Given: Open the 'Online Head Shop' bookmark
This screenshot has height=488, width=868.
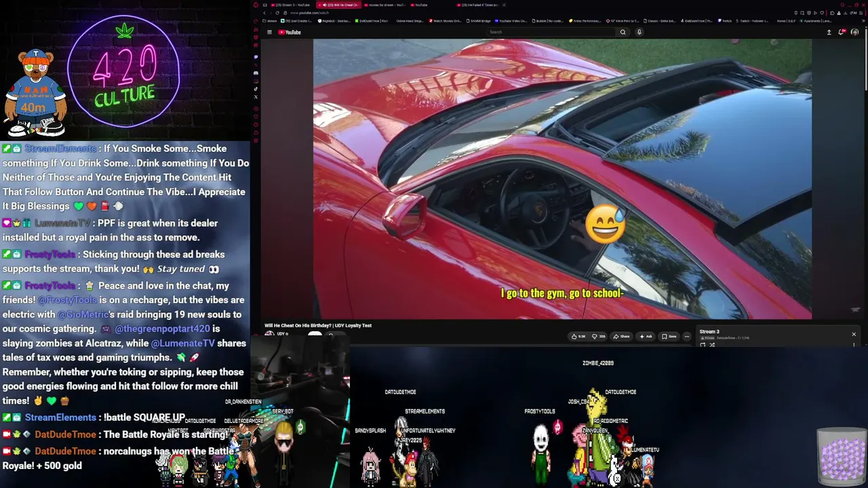Looking at the screenshot, I should pos(410,21).
